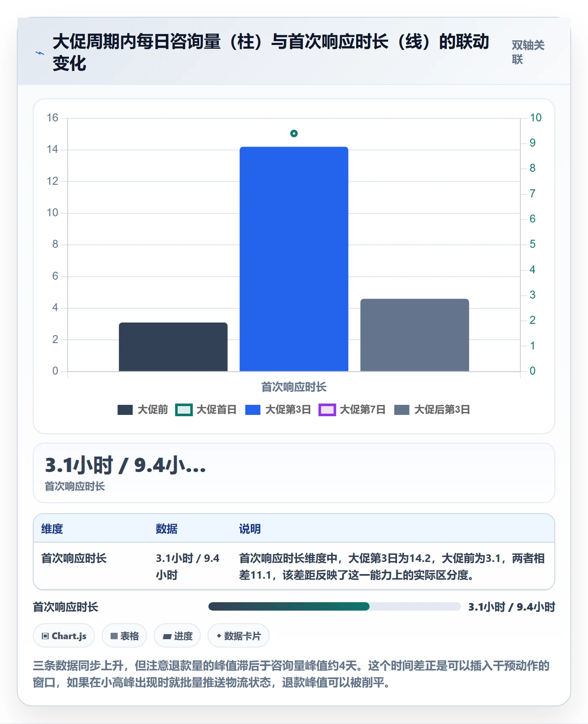Click the gray 大促后第3日 bar
Viewport: 588px width, 724px height.
[415, 335]
